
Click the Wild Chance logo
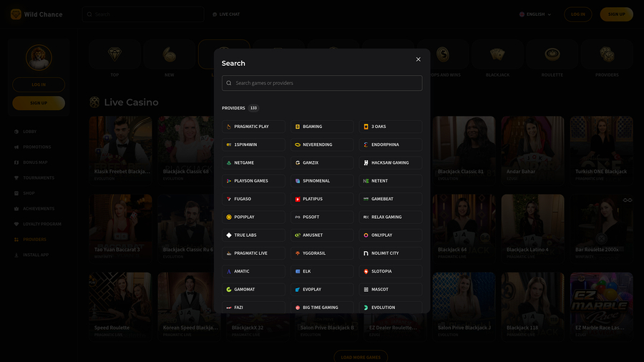[36, 14]
